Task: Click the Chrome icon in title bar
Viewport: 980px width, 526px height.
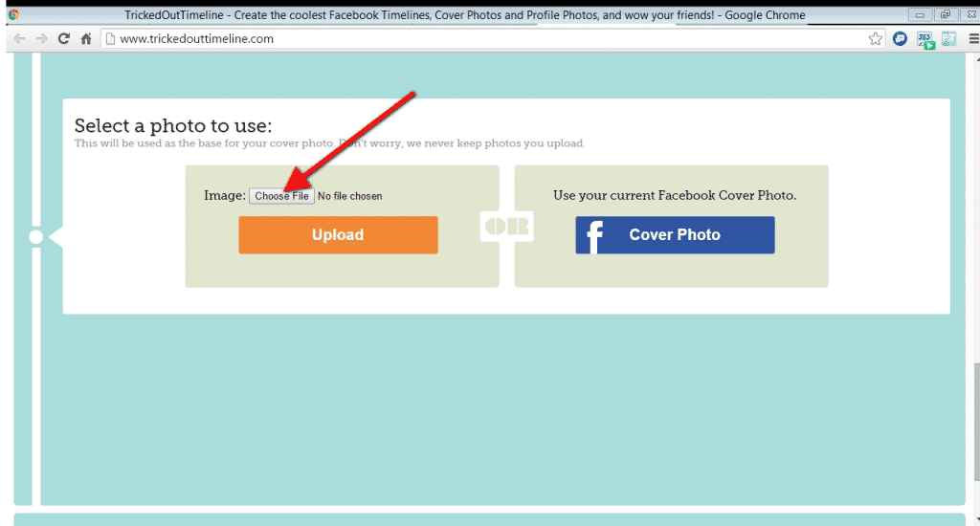Action: 13,14
